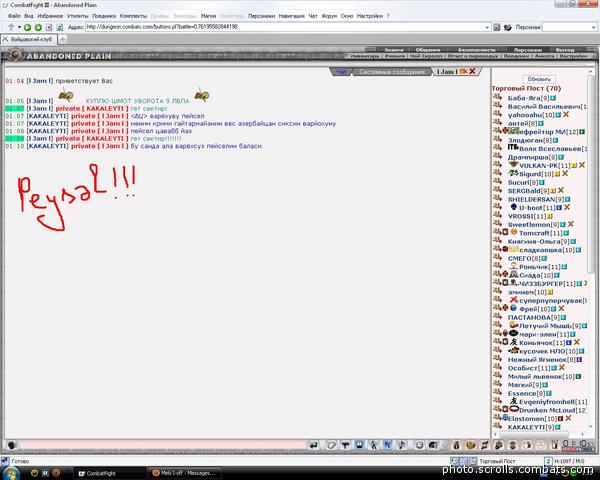Open the Настройки menu in the menu bar
600x480 pixels.
pos(370,16)
